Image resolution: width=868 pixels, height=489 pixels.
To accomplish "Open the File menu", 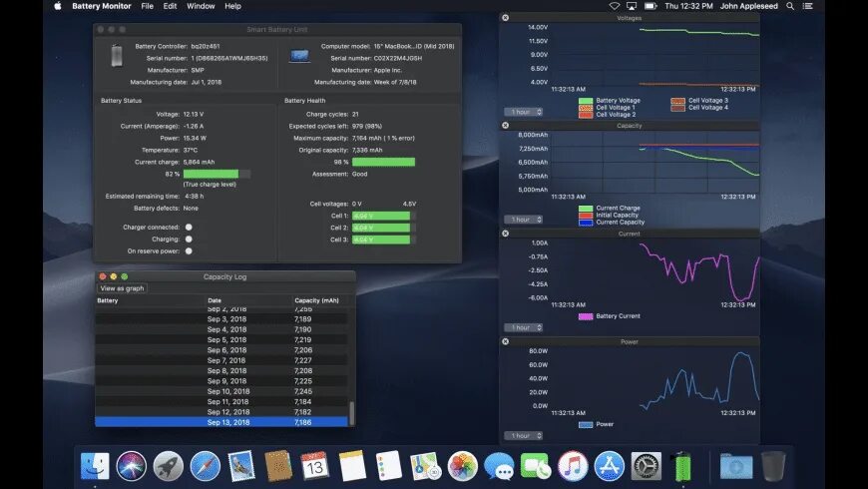I will tap(148, 6).
